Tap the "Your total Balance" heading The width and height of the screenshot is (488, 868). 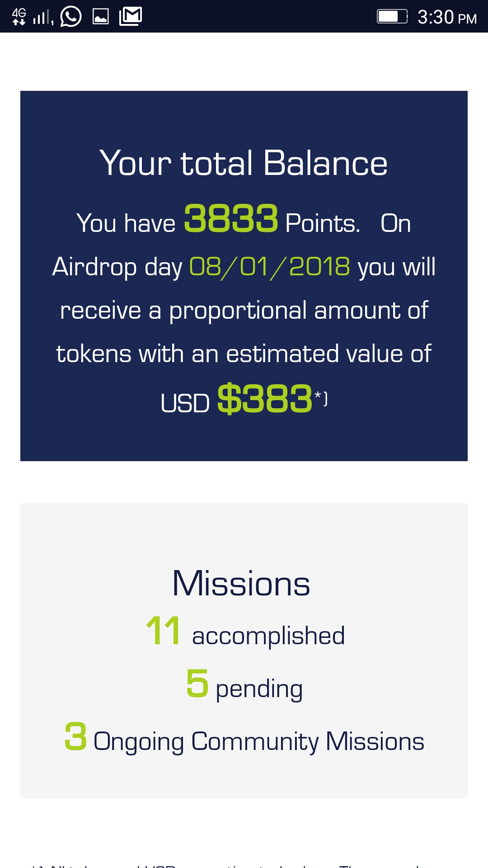click(x=244, y=163)
